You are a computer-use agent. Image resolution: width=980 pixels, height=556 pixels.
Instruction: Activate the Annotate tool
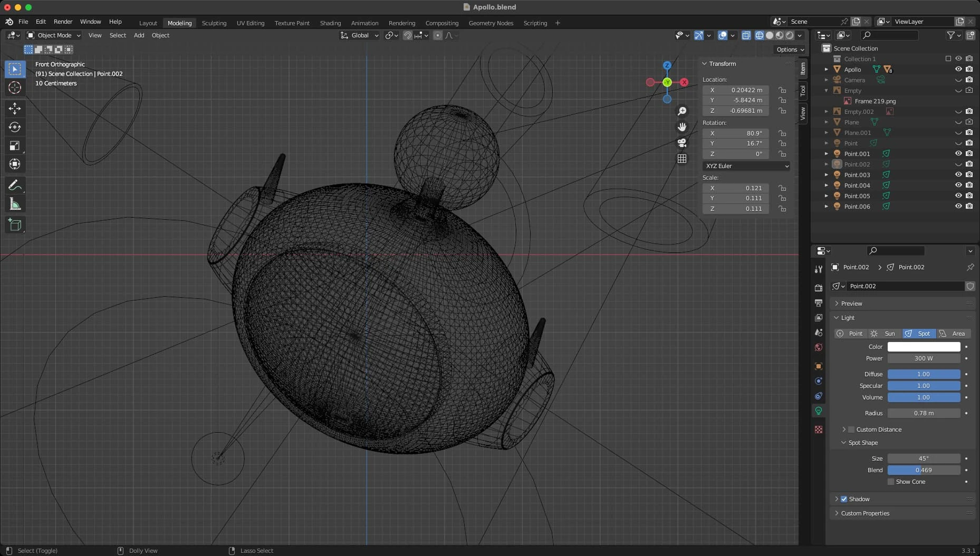pos(15,185)
